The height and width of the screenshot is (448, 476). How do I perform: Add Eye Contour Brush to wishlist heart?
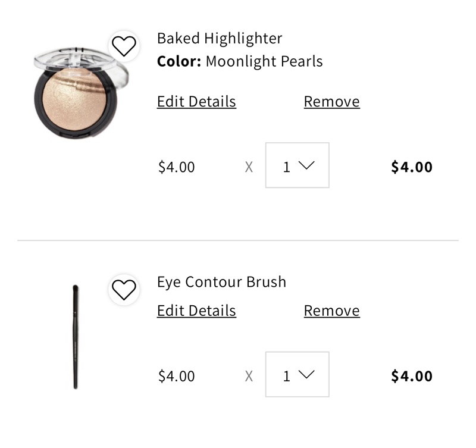124,290
